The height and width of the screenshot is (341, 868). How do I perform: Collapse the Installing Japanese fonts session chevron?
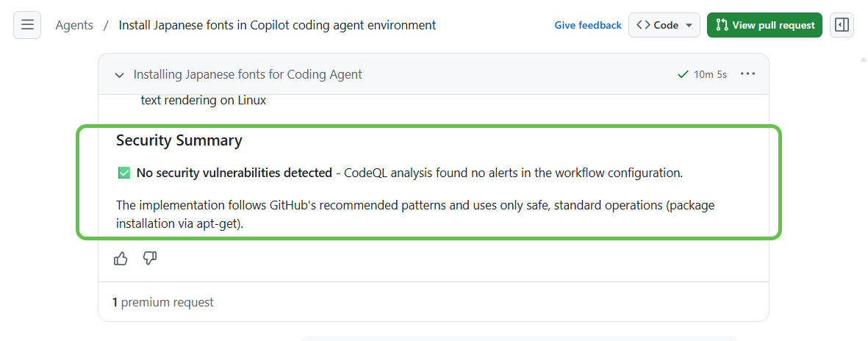point(119,75)
